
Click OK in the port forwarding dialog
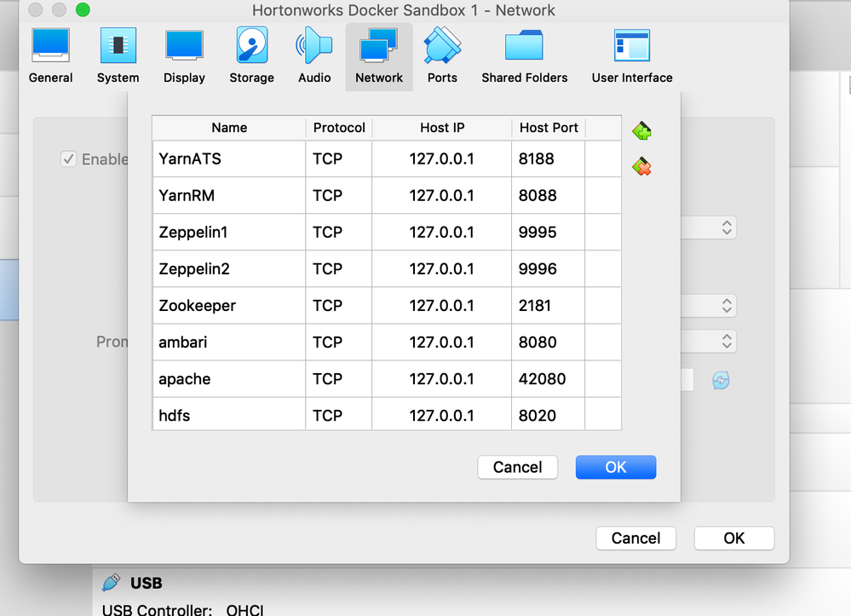click(615, 467)
